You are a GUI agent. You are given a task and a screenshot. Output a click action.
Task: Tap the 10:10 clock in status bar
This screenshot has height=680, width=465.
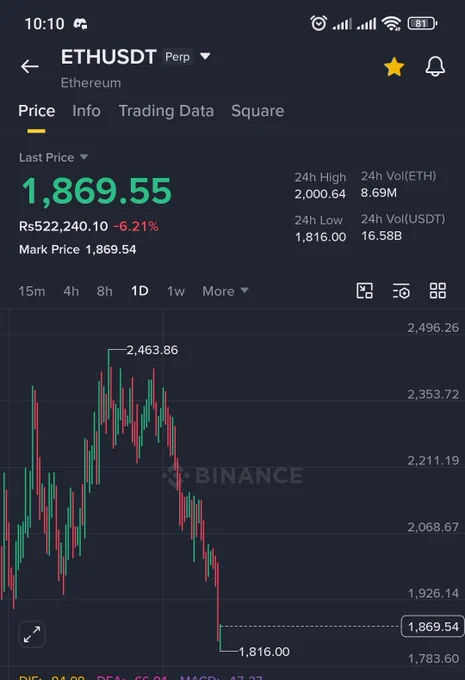44,23
